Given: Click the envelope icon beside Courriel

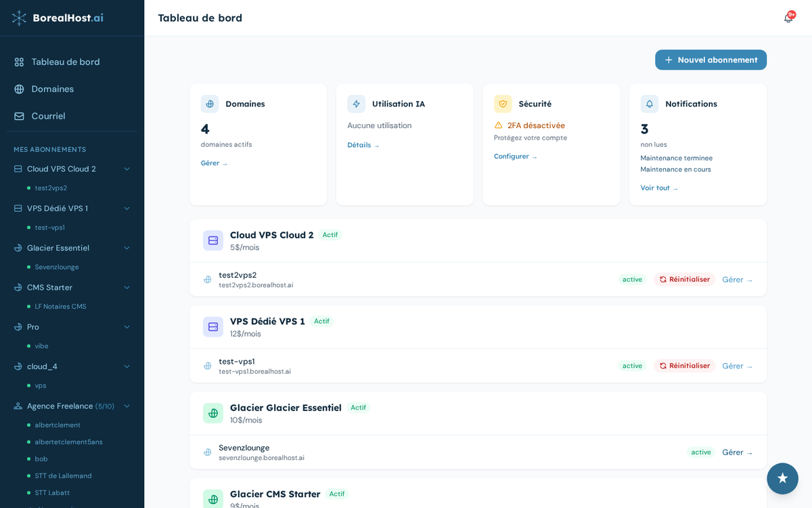Looking at the screenshot, I should point(18,116).
